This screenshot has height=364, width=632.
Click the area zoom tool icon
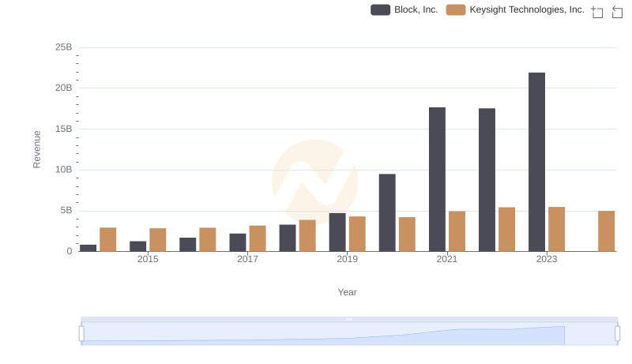click(x=597, y=12)
